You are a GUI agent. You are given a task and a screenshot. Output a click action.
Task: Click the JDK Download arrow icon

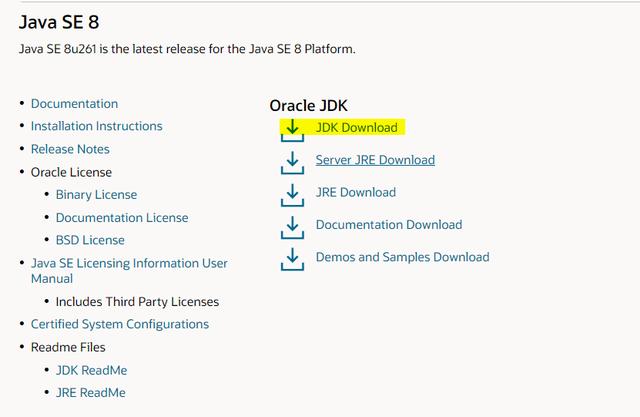(292, 131)
